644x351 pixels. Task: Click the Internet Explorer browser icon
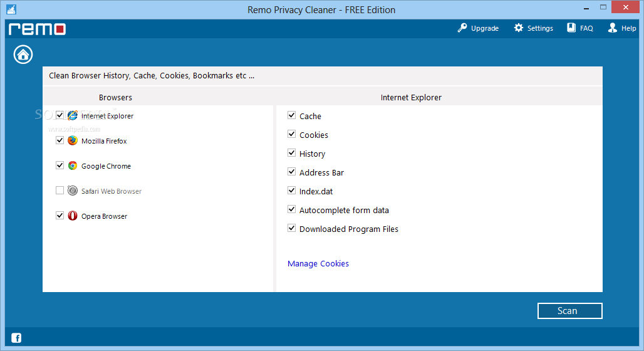[x=73, y=115]
